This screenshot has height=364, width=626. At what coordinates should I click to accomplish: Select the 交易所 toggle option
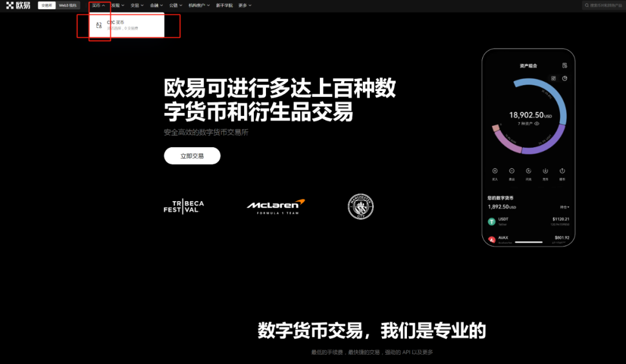(x=46, y=5)
